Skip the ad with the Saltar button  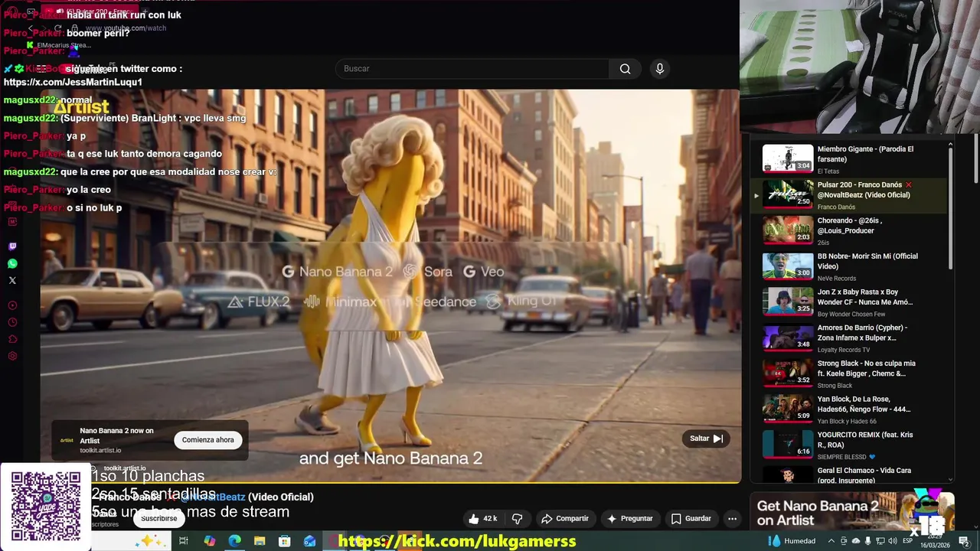point(706,439)
